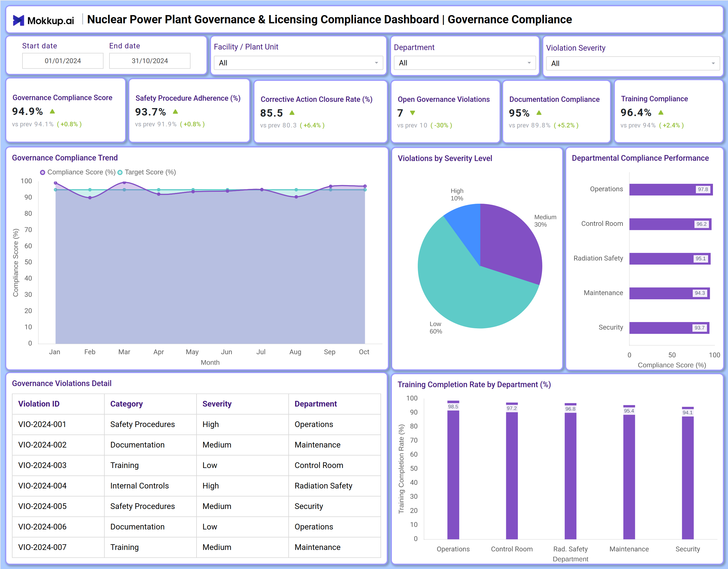The width and height of the screenshot is (728, 569).
Task: Toggle the Target Score (%) legend marker
Action: coord(120,172)
